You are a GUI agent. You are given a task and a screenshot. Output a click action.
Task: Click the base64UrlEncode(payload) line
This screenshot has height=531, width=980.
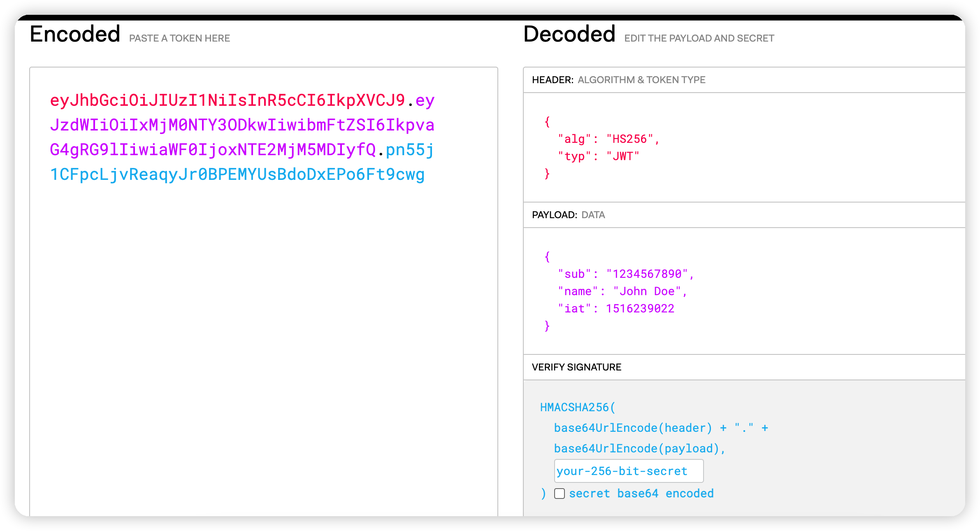tap(639, 449)
